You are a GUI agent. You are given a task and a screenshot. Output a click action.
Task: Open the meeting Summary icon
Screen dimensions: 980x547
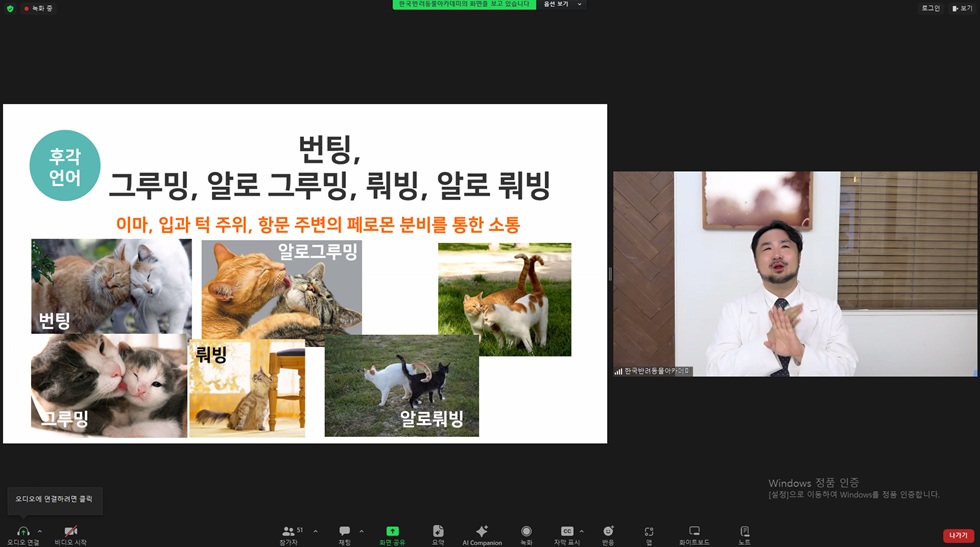click(438, 531)
